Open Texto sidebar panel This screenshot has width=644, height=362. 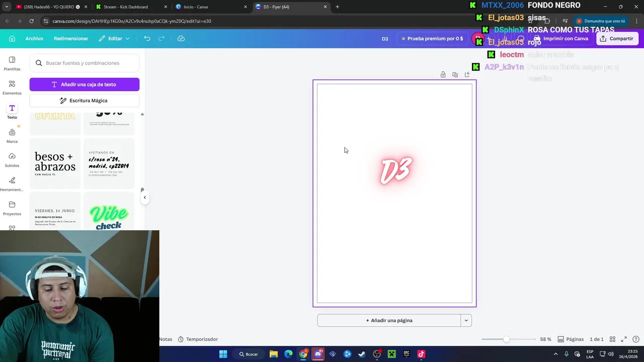click(12, 112)
